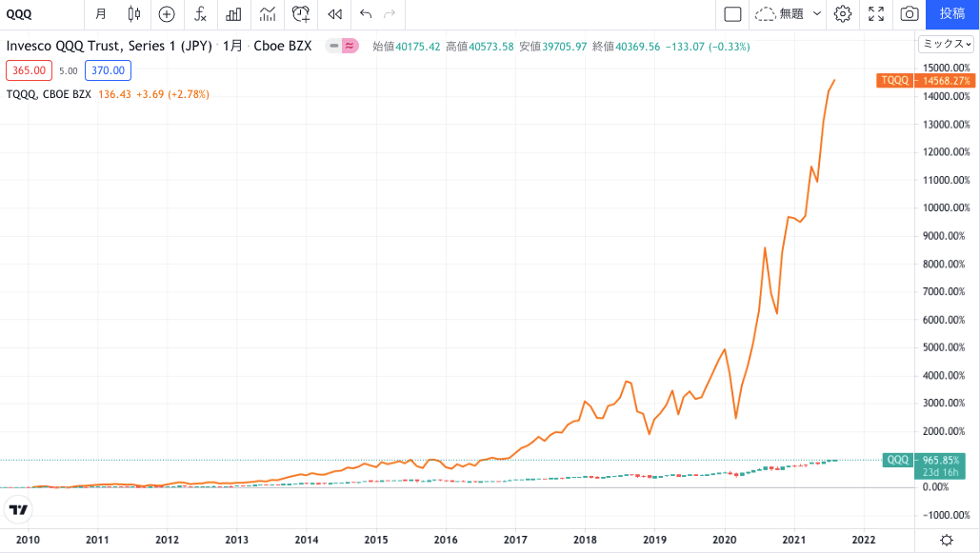Take a chart snapshot with the camera icon
The image size is (980, 553).
pyautogui.click(x=910, y=13)
